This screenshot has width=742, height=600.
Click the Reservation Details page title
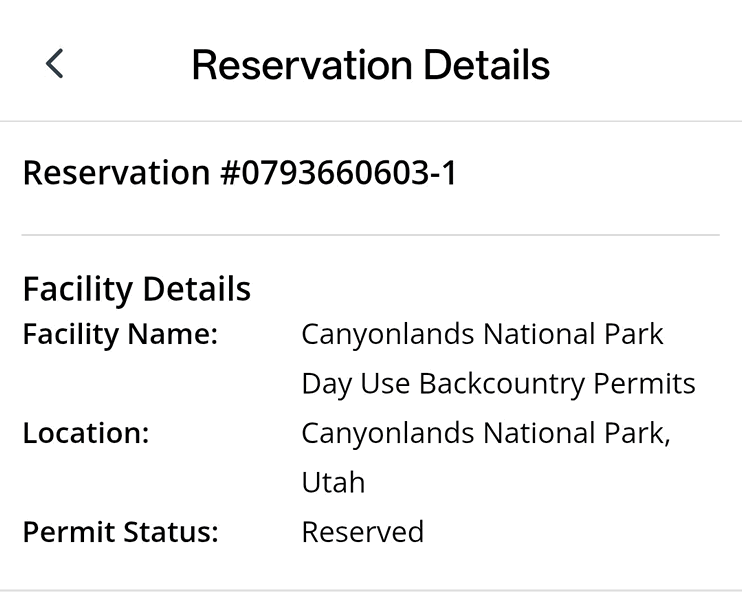point(370,65)
